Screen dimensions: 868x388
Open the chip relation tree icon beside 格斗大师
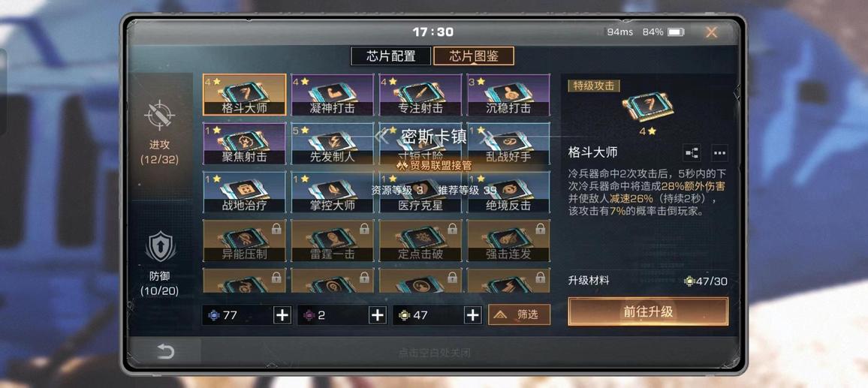[692, 153]
